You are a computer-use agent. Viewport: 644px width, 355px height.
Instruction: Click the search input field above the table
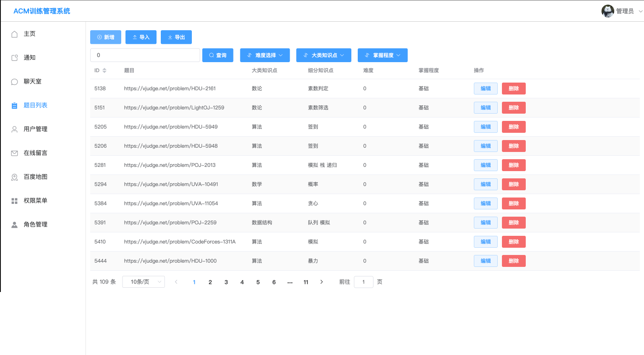(145, 55)
